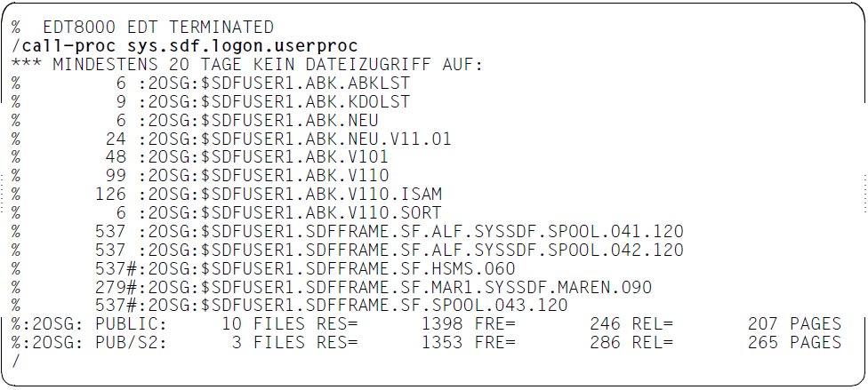
Task: Click the 126 page count value
Action: (x=110, y=195)
